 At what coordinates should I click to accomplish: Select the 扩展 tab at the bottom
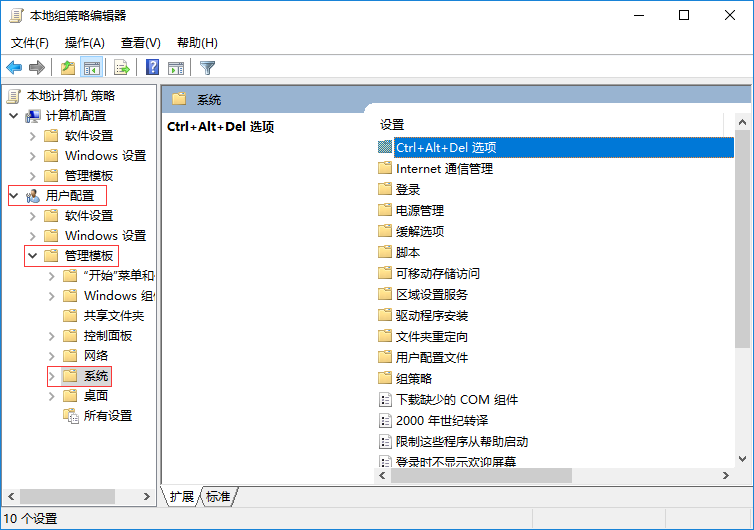point(182,497)
